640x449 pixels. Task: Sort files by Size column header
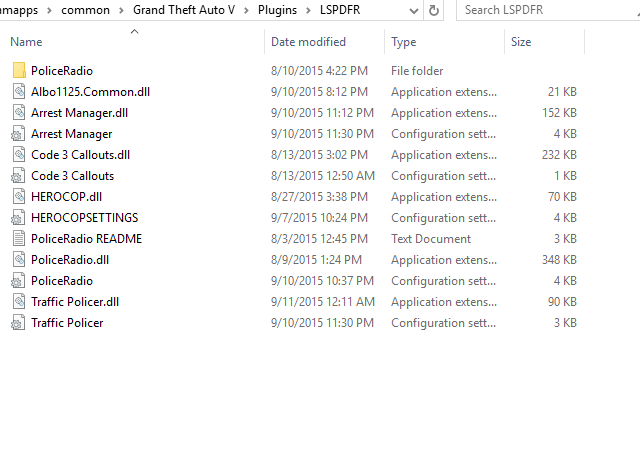click(521, 42)
